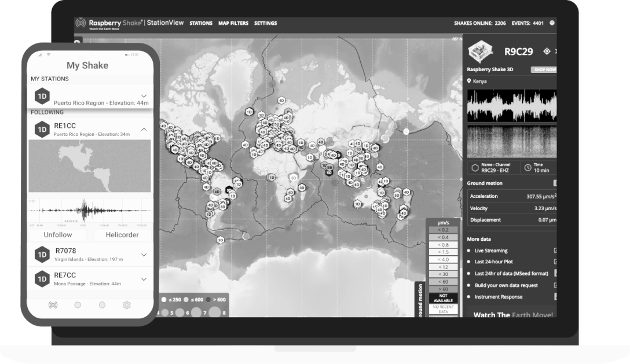This screenshot has height=364, width=630.
Task: Click the Velocity 3.23 µm/s value
Action: pyautogui.click(x=545, y=208)
